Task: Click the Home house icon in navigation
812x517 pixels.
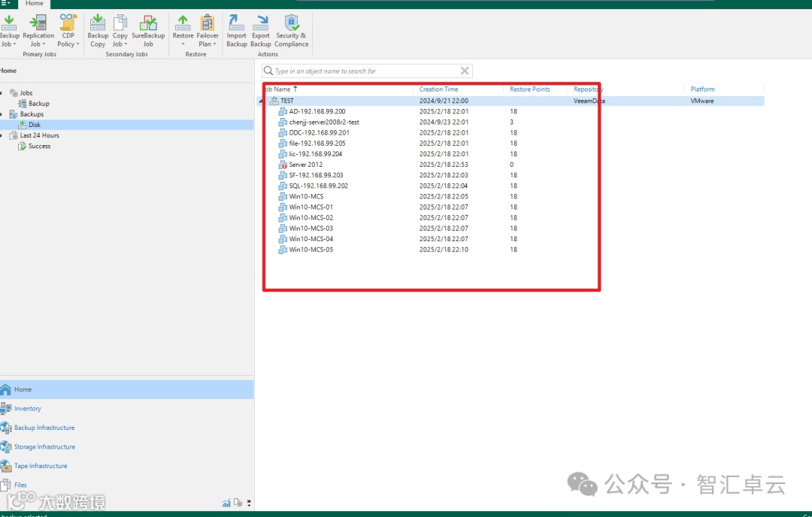Action: click(6, 389)
